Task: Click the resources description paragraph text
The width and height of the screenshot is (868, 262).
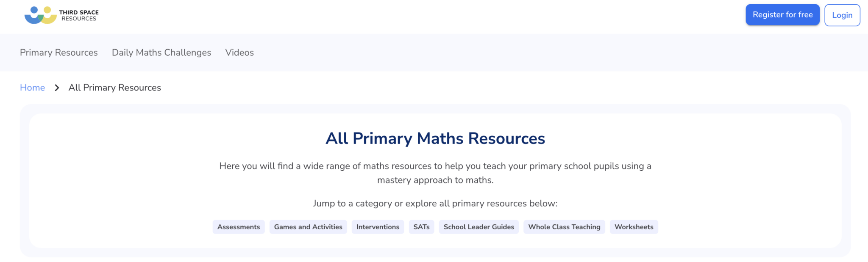Action: (435, 173)
